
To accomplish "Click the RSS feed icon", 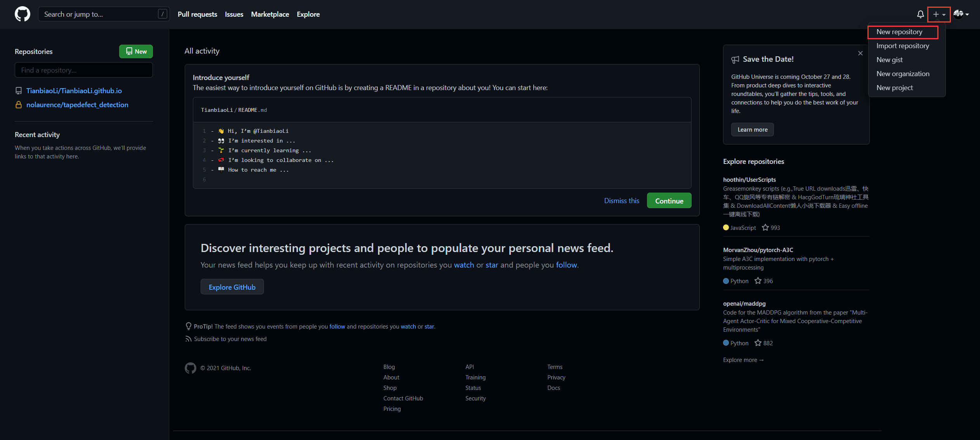I will [188, 339].
